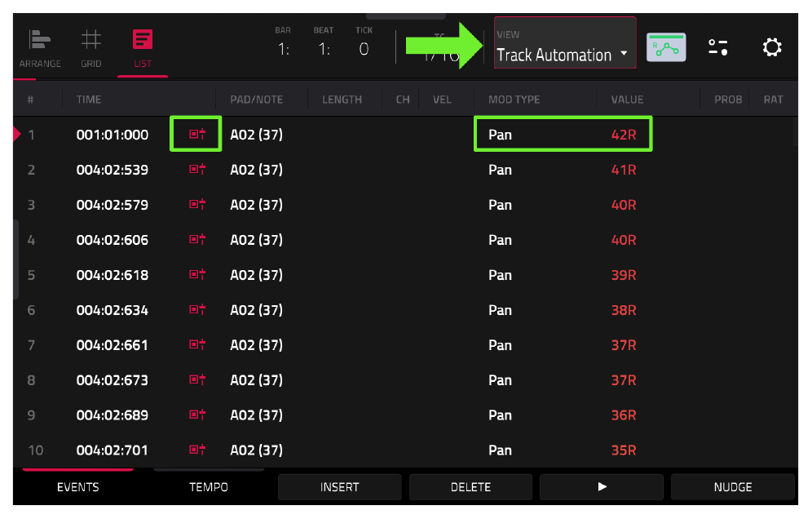The image size is (812, 519).
Task: Click the automation icon at 004:02:701
Action: coord(197,450)
